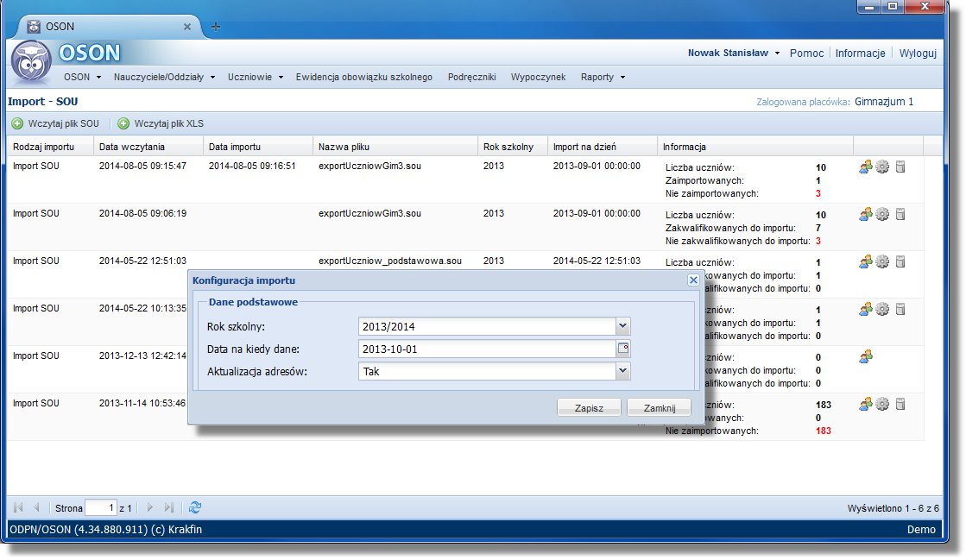Open students icon for 09:15:47 import row

click(x=866, y=167)
